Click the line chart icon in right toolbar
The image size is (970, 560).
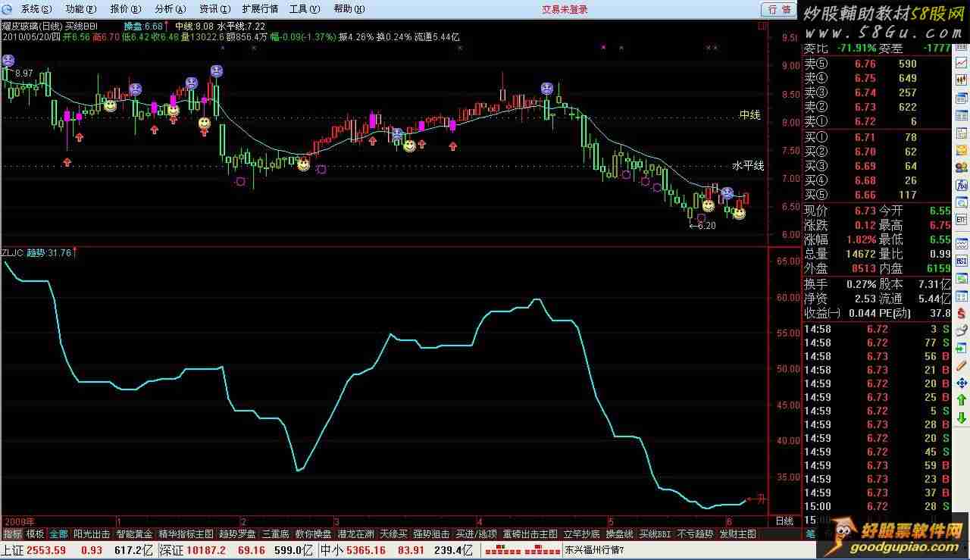point(961,64)
